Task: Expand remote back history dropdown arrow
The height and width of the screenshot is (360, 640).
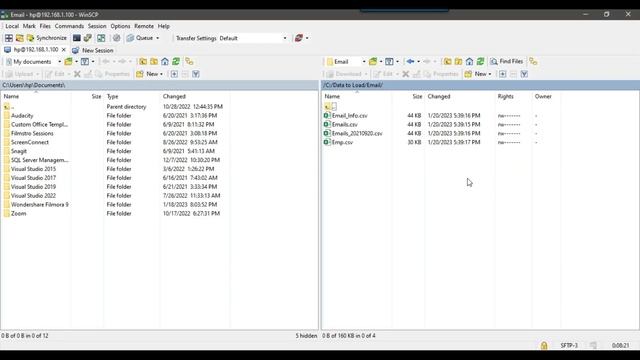Action: [x=418, y=62]
